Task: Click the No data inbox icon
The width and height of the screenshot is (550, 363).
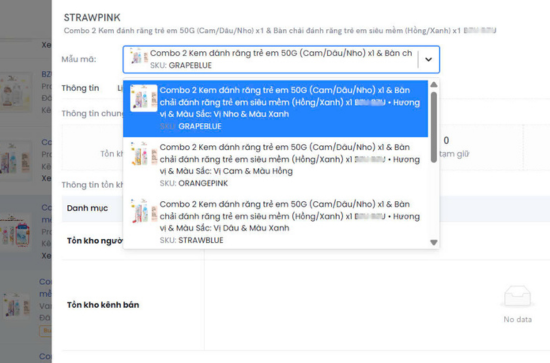Action: pyautogui.click(x=517, y=297)
